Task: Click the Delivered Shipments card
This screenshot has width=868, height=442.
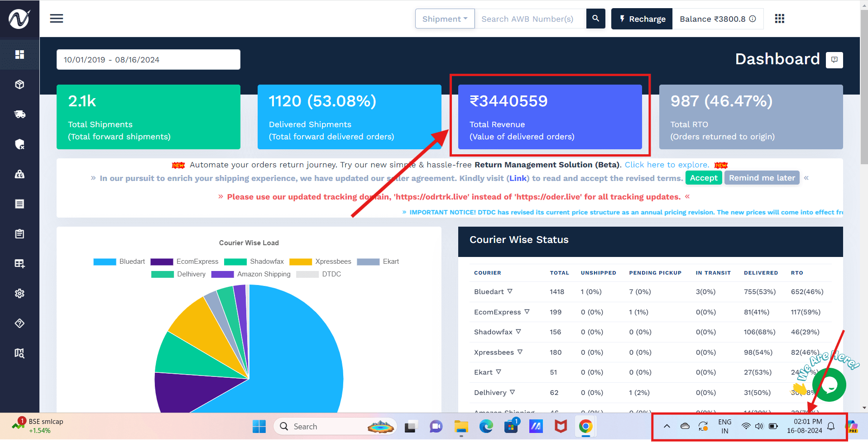Action: (350, 117)
